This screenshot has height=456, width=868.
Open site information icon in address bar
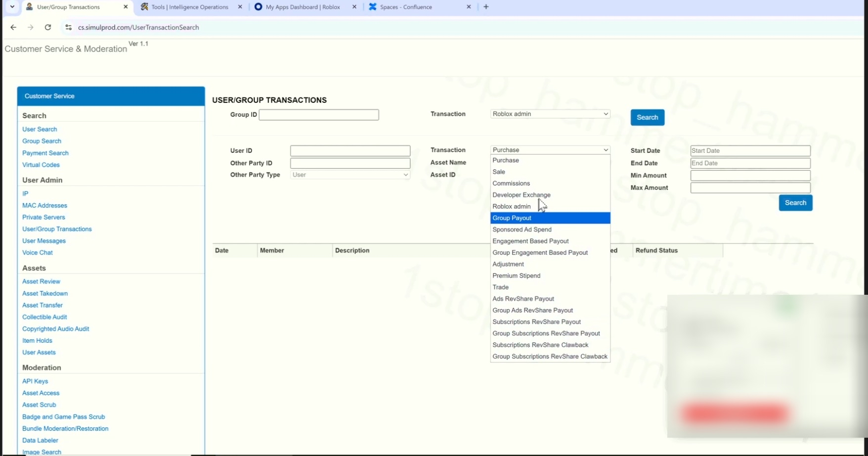click(x=69, y=27)
